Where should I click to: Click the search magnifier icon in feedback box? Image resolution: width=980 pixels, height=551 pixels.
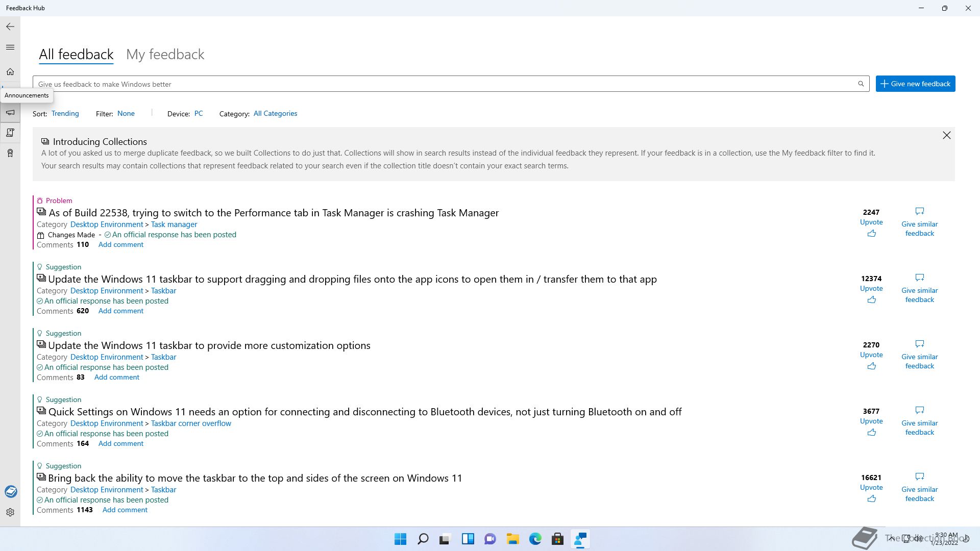(x=861, y=84)
